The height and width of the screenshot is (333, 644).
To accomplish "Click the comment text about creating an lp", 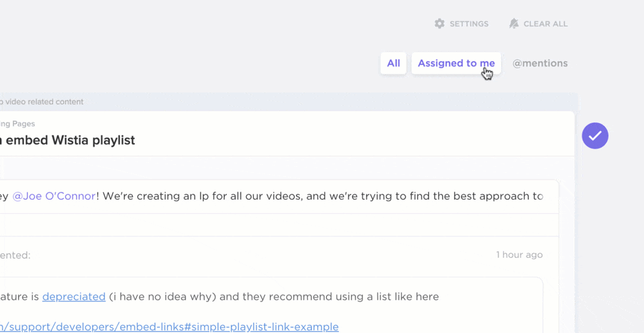I will pyautogui.click(x=322, y=196).
